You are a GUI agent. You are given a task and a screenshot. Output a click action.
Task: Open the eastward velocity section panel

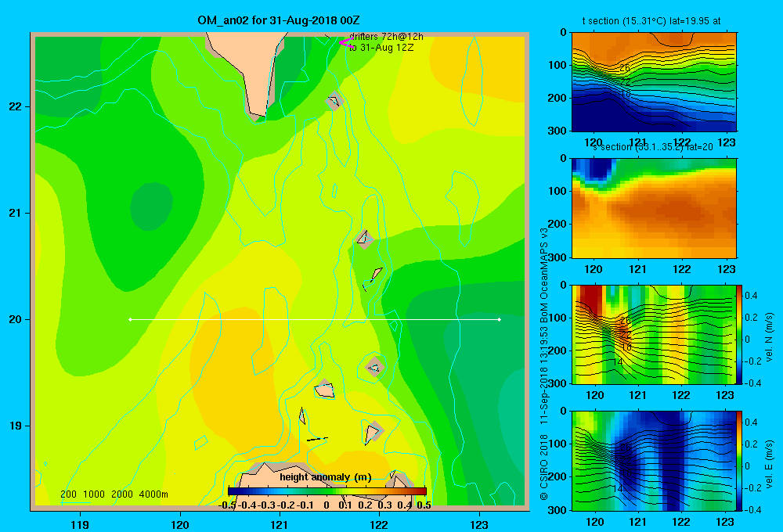pos(654,461)
